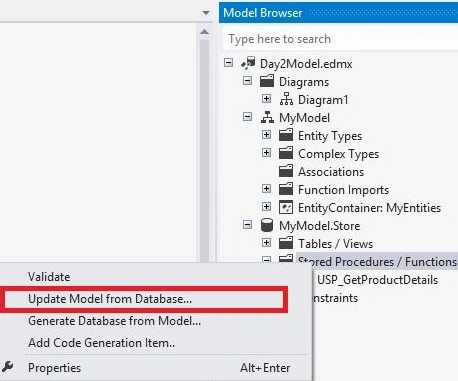This screenshot has width=458, height=381.
Task: Click the wrench icon beside Properties
Action: pos(8,367)
